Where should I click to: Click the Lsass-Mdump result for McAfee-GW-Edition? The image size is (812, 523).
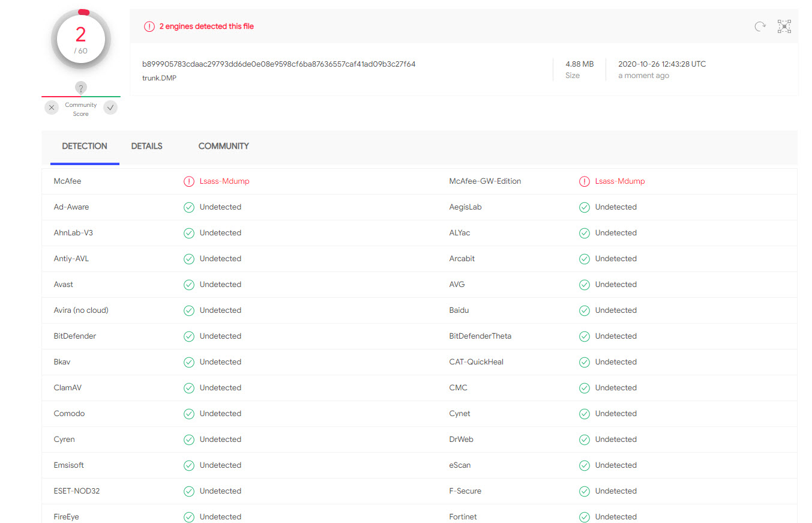[620, 181]
